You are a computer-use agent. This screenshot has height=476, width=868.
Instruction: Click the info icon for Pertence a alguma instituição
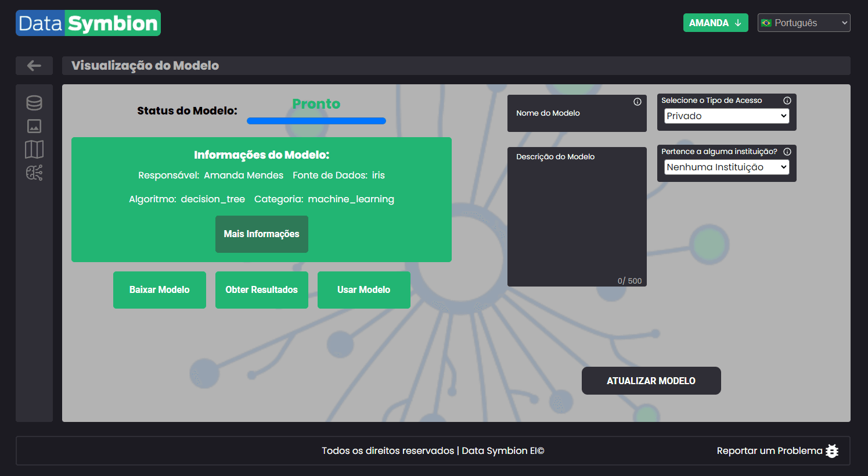tap(787, 151)
